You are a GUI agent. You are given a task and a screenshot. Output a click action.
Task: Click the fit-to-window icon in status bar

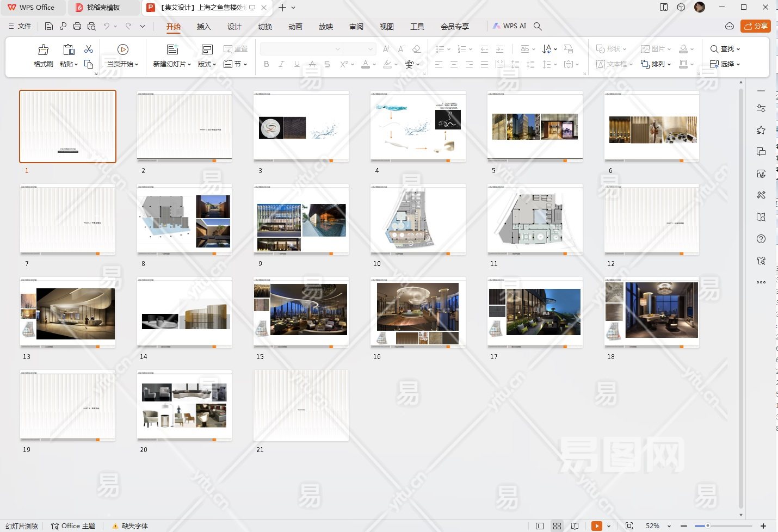pyautogui.click(x=629, y=526)
